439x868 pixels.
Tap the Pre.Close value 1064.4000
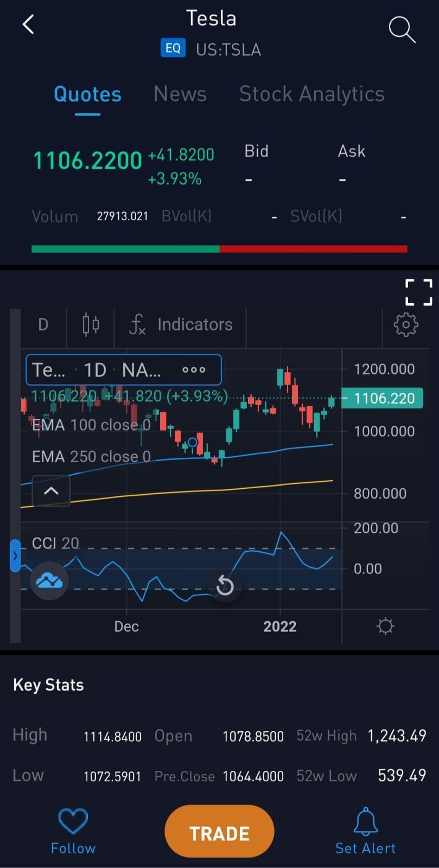(x=253, y=776)
